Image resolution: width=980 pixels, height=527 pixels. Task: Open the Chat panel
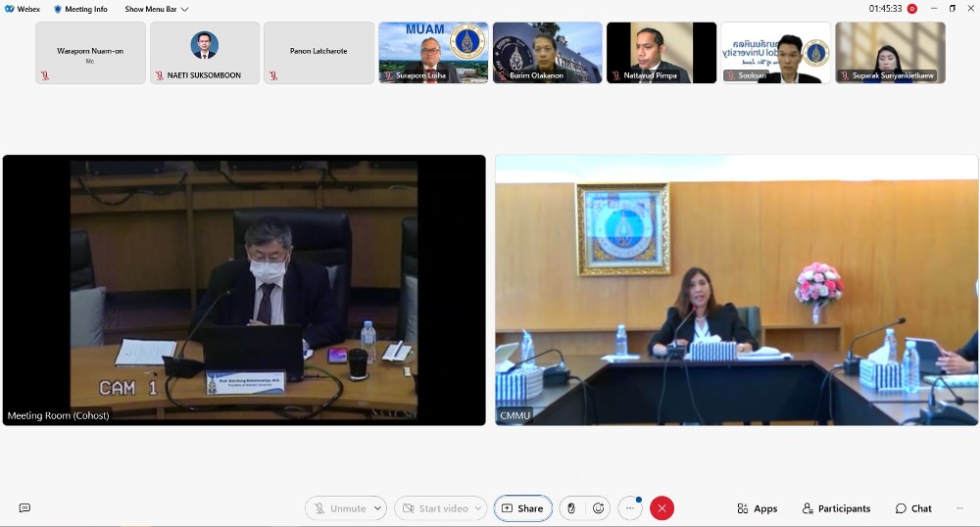coord(913,508)
